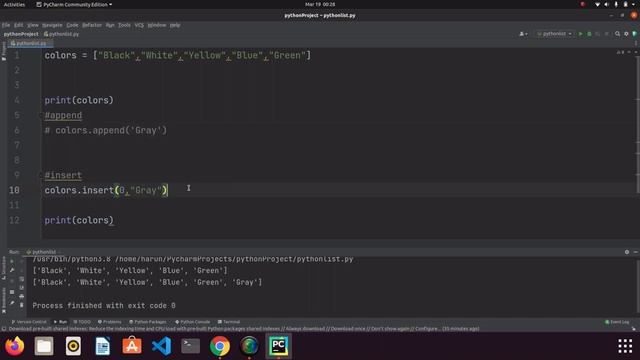Open the File menu
This screenshot has width=640, height=360.
pyautogui.click(x=6, y=25)
